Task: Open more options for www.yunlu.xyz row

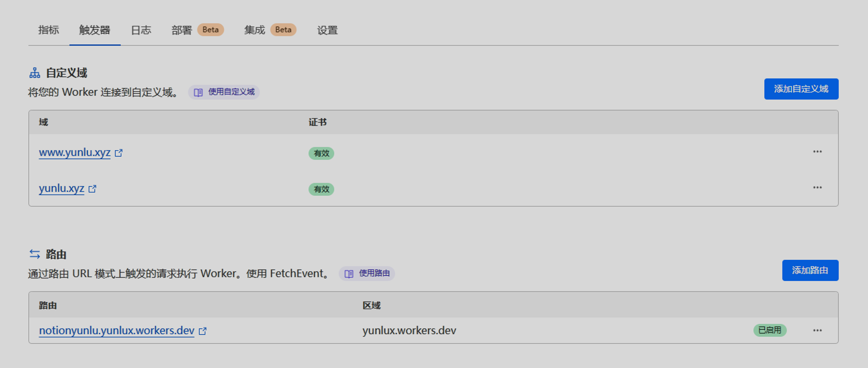Action: [x=817, y=152]
